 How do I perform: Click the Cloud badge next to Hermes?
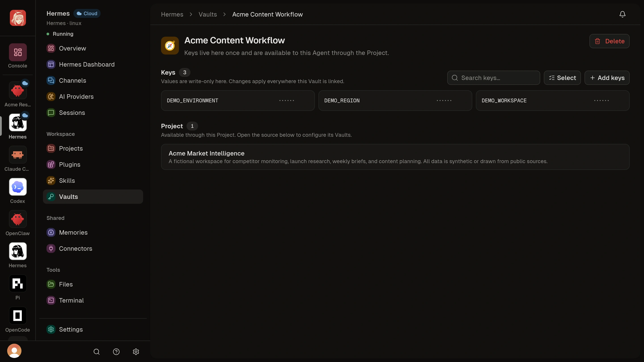tap(87, 13)
